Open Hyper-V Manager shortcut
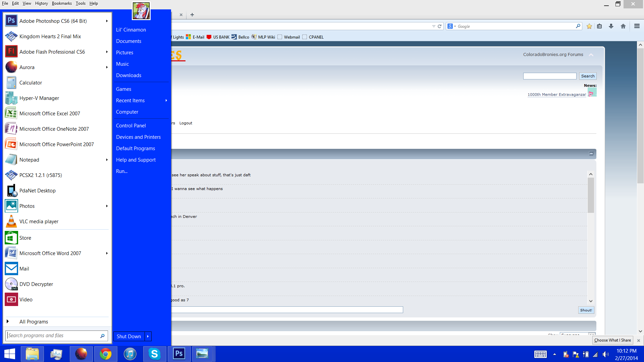644x362 pixels. (39, 98)
